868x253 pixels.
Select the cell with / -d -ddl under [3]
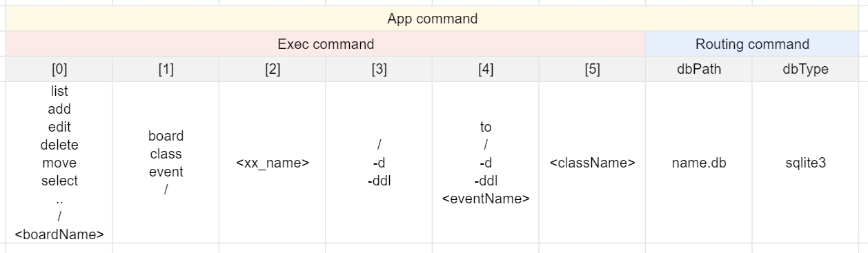click(x=379, y=163)
